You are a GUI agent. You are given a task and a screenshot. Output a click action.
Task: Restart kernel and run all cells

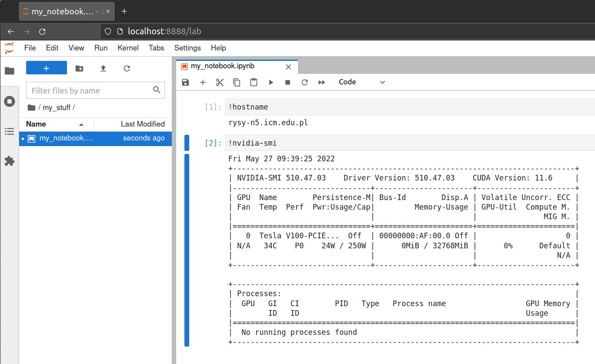point(322,82)
